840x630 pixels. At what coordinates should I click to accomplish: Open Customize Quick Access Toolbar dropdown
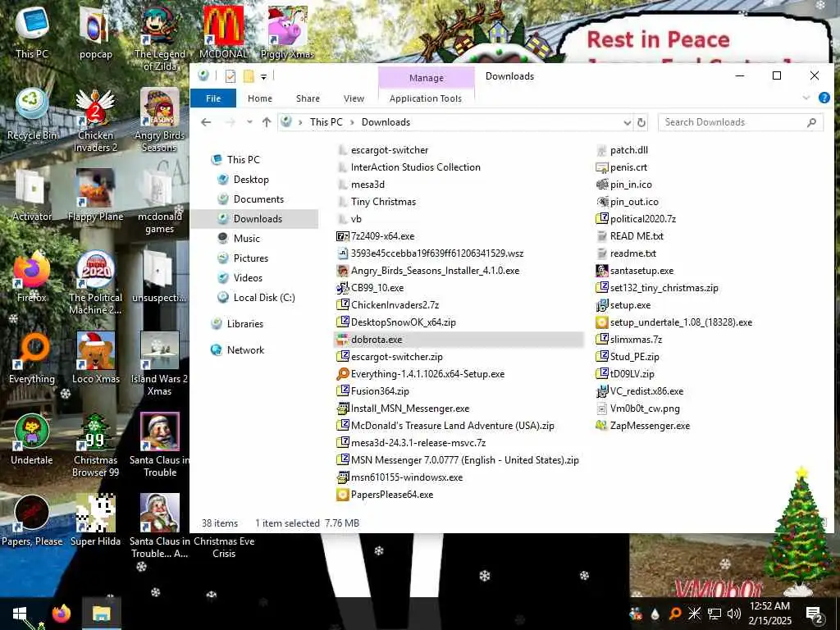click(263, 77)
